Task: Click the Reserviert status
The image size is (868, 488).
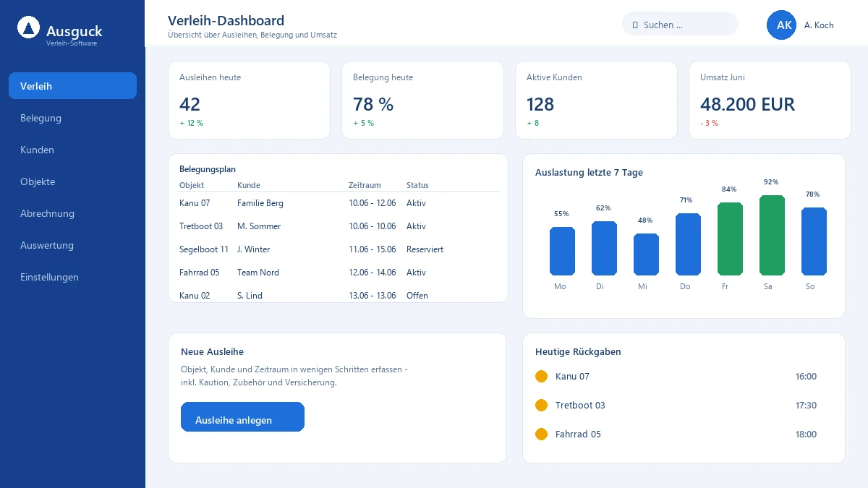Action: point(425,249)
